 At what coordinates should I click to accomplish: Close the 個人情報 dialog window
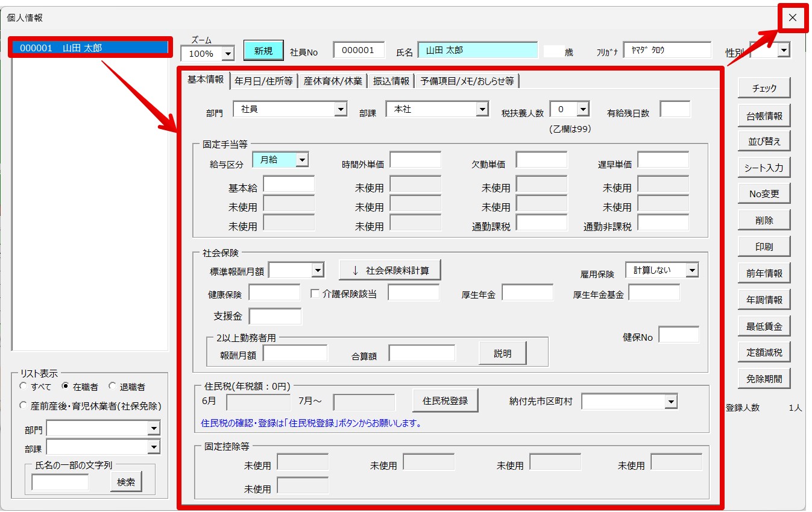[x=792, y=18]
